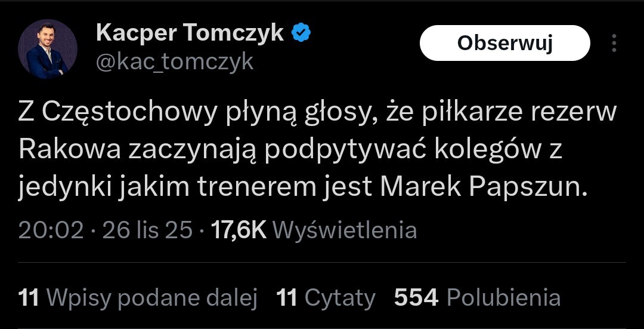
Task: Open the three-dot more options menu
Action: (x=614, y=43)
